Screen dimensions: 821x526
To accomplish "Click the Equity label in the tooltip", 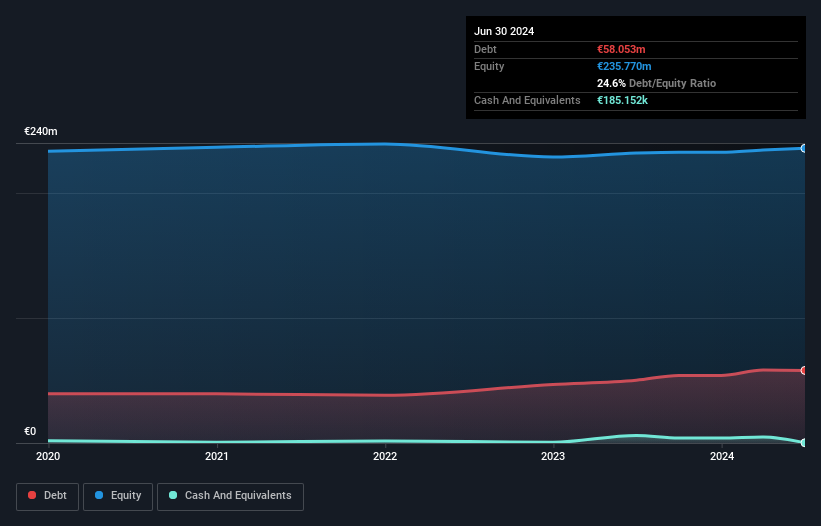I will coord(489,66).
